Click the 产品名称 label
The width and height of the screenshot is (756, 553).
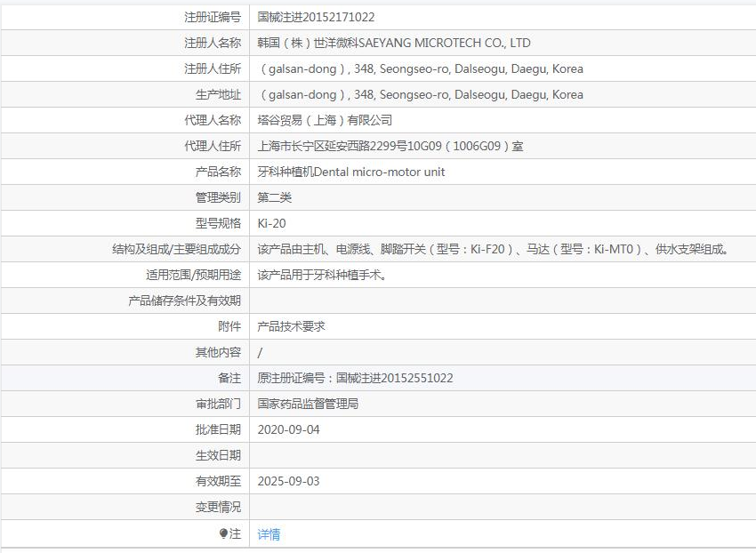218,172
